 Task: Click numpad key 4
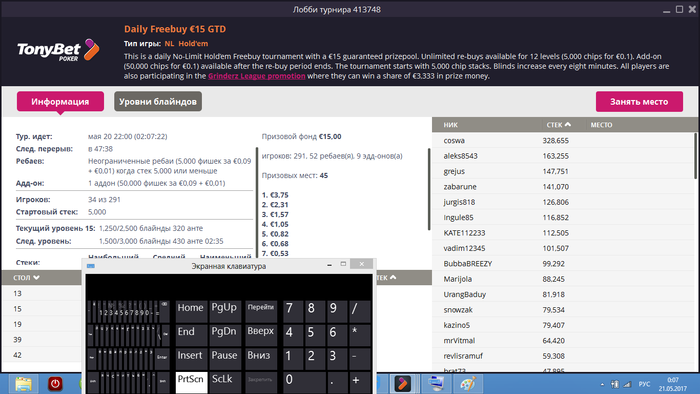pos(293,335)
